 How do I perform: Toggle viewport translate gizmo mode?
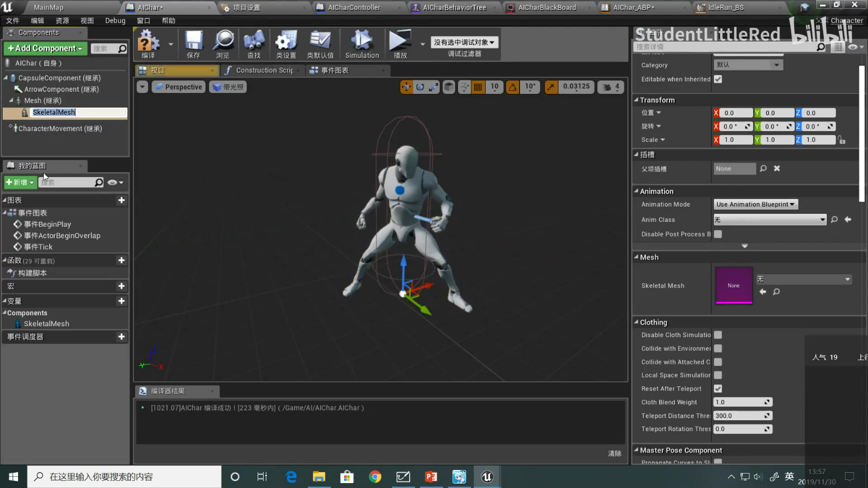tap(406, 87)
